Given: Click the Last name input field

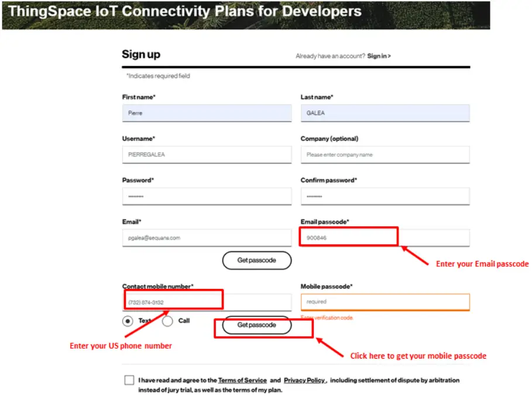Looking at the screenshot, I should (385, 112).
